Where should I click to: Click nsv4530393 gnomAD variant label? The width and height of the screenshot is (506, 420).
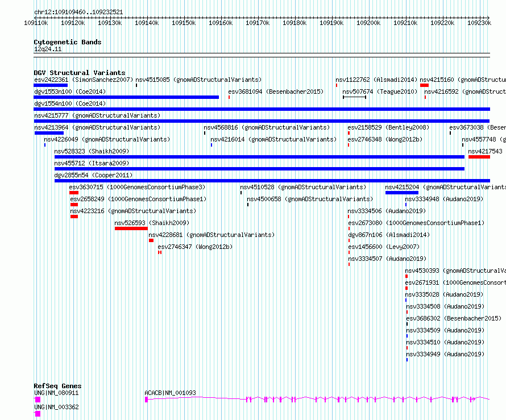[455, 271]
